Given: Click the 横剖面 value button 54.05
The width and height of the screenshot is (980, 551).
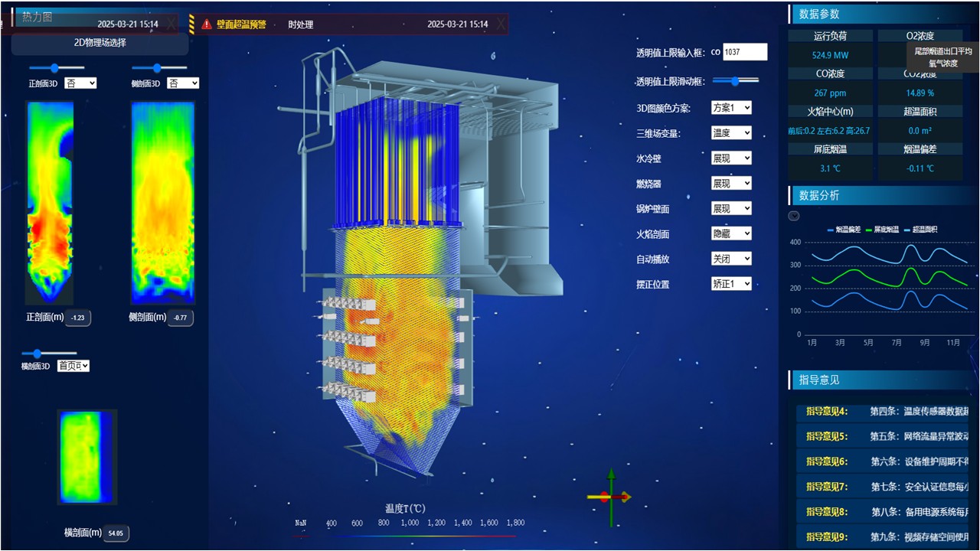Looking at the screenshot, I should tap(116, 533).
